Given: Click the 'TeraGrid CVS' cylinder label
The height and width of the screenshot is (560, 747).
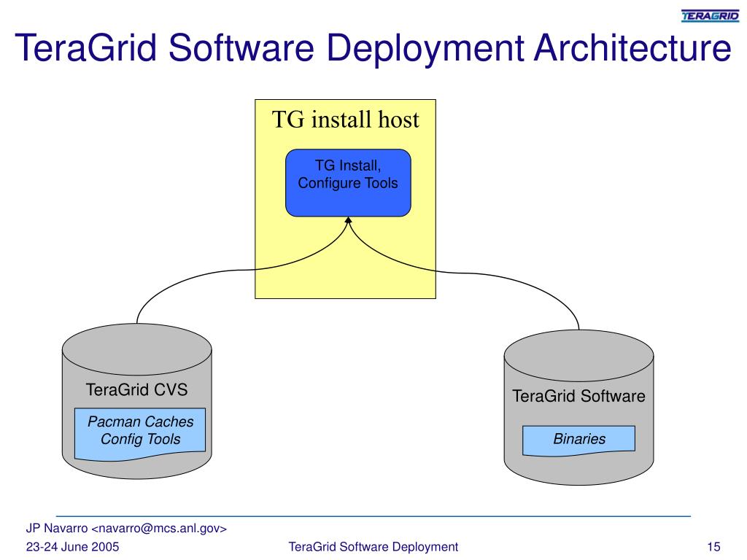Looking at the screenshot, I should tap(136, 389).
